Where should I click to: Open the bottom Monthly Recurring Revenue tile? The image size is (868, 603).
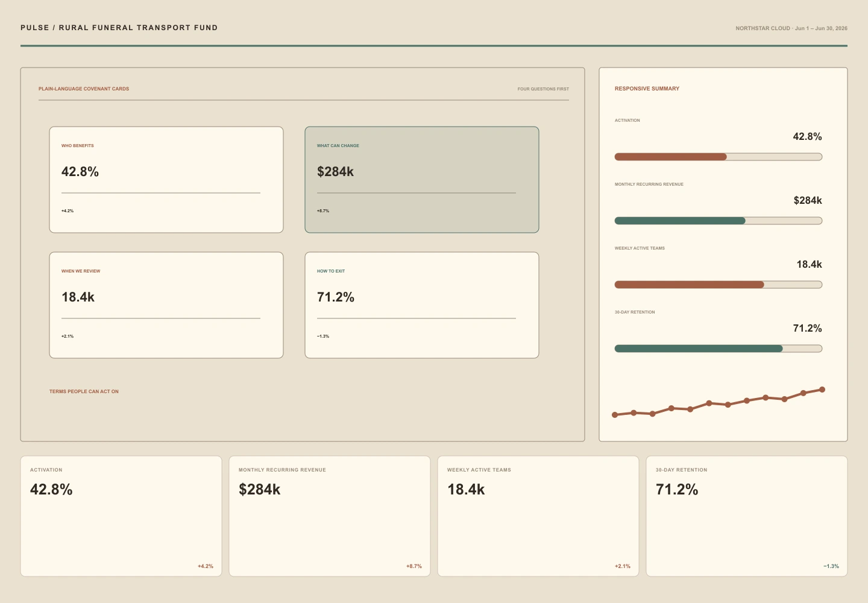pyautogui.click(x=330, y=516)
